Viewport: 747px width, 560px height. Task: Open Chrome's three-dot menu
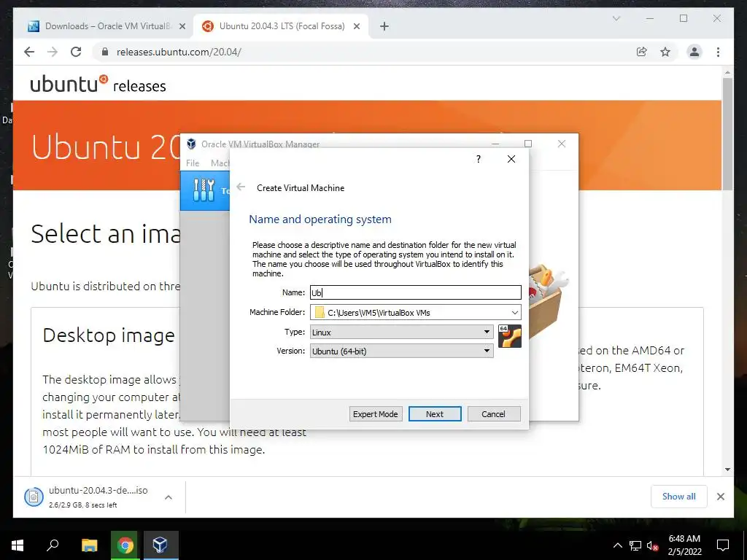(x=718, y=52)
